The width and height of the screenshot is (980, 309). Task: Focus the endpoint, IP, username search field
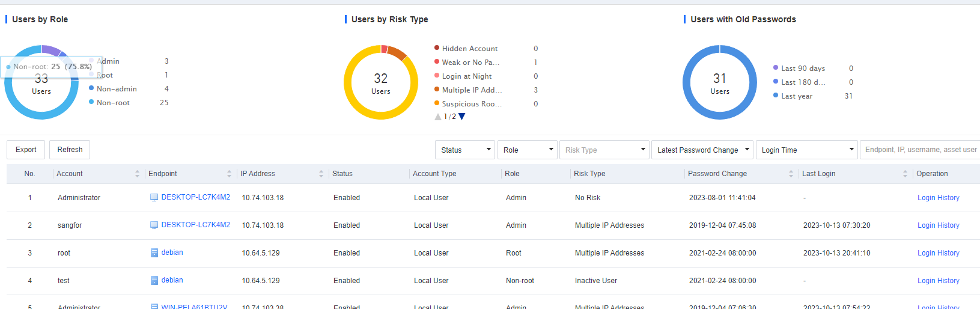pyautogui.click(x=920, y=150)
